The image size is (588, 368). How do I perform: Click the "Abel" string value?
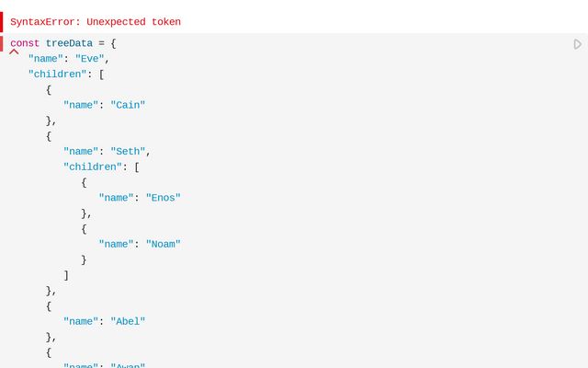129,321
